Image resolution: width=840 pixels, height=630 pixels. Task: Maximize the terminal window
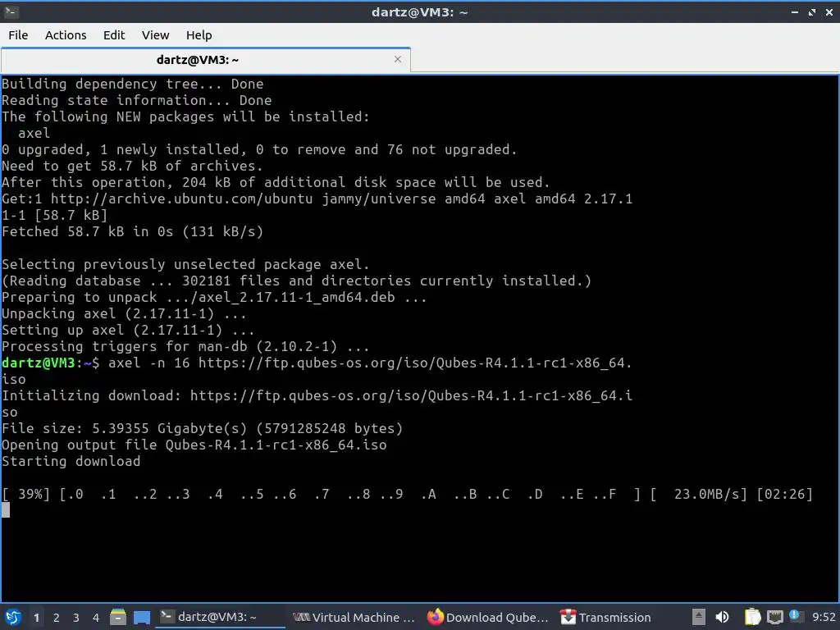click(x=812, y=11)
